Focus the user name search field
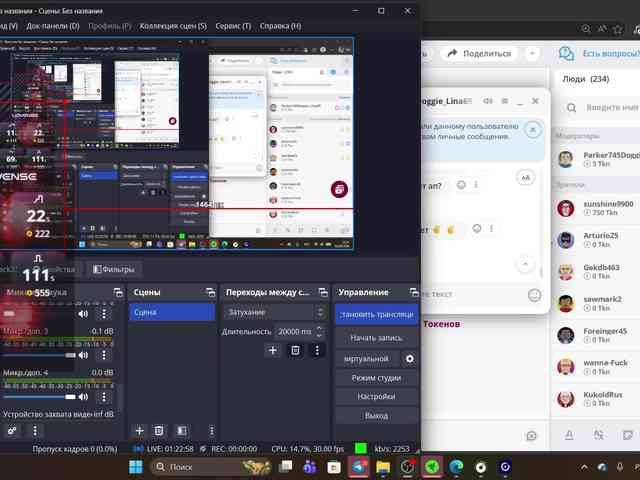The width and height of the screenshot is (640, 480). pyautogui.click(x=604, y=107)
